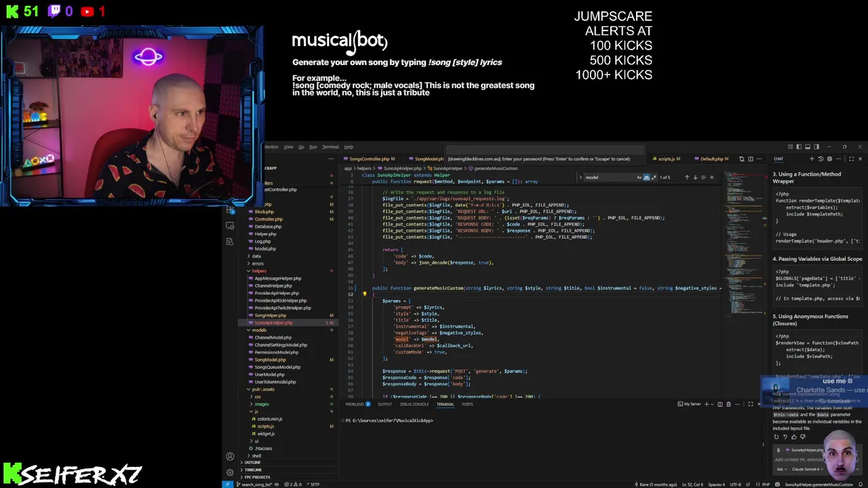This screenshot has width=868, height=488.
Task: Toggle Find in Selection option
Action: [703, 178]
